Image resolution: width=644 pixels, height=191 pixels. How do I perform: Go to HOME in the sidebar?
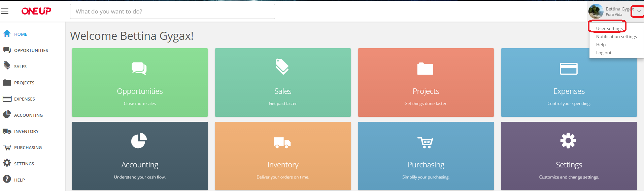[21, 34]
